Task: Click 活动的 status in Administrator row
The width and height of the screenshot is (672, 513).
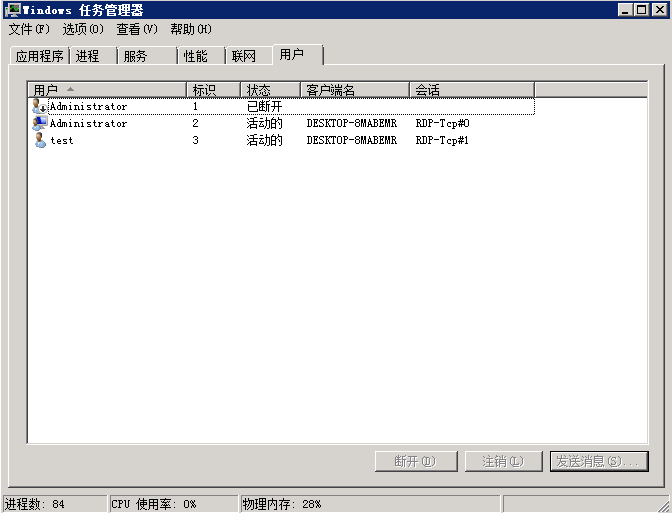Action: [264, 123]
